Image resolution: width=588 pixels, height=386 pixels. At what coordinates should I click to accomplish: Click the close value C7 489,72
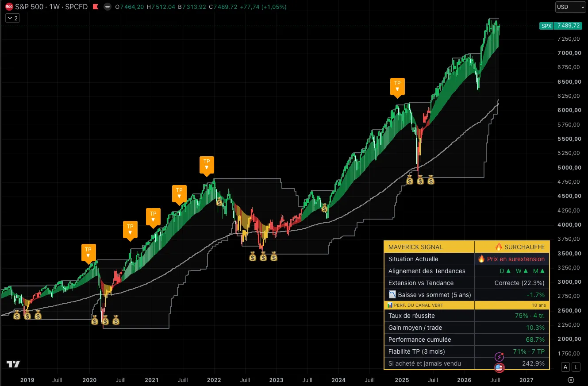tap(223, 7)
